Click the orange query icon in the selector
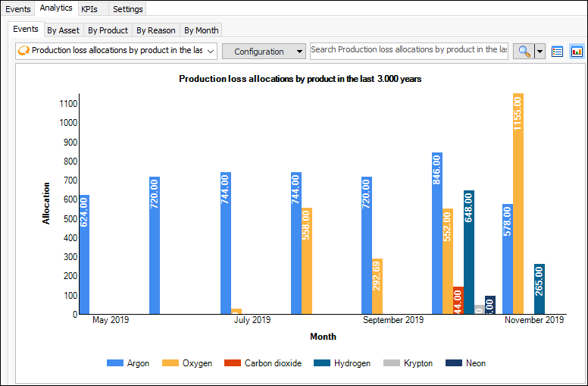The width and height of the screenshot is (588, 386). click(x=23, y=52)
